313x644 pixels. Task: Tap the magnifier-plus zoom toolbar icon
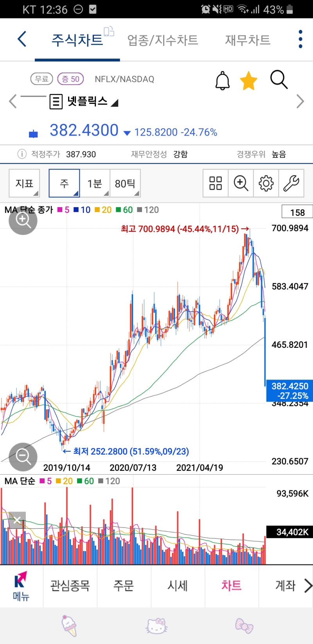241,183
